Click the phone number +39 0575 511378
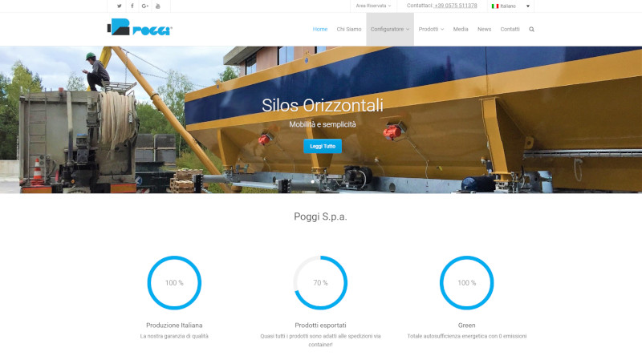 [x=455, y=6]
